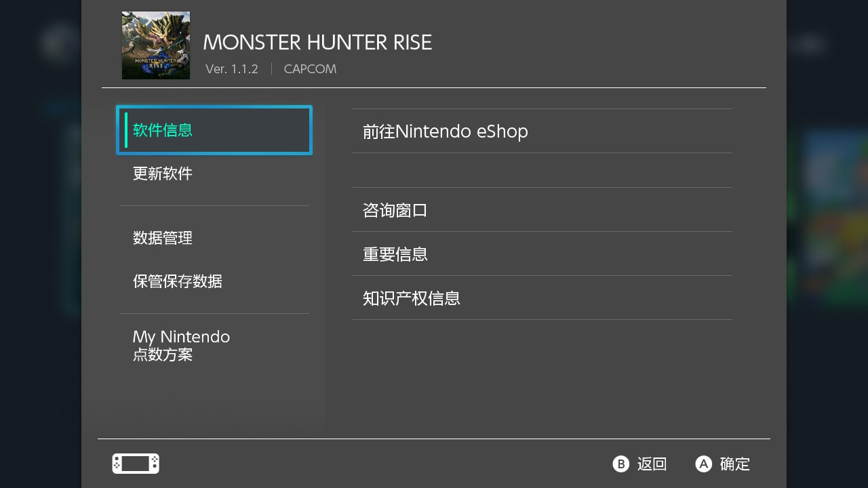Open the 更新软件 sidebar entry

tap(214, 174)
